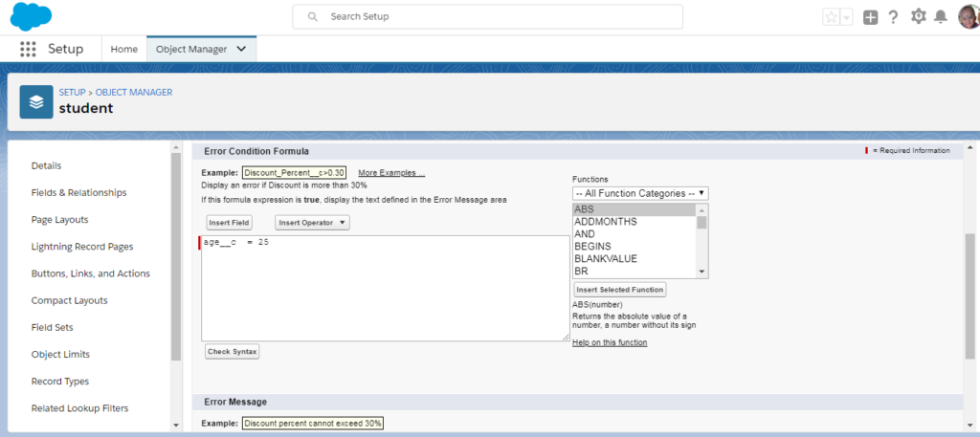Image resolution: width=980 pixels, height=437 pixels.
Task: Open the Insert Operator dropdown
Action: [x=312, y=223]
